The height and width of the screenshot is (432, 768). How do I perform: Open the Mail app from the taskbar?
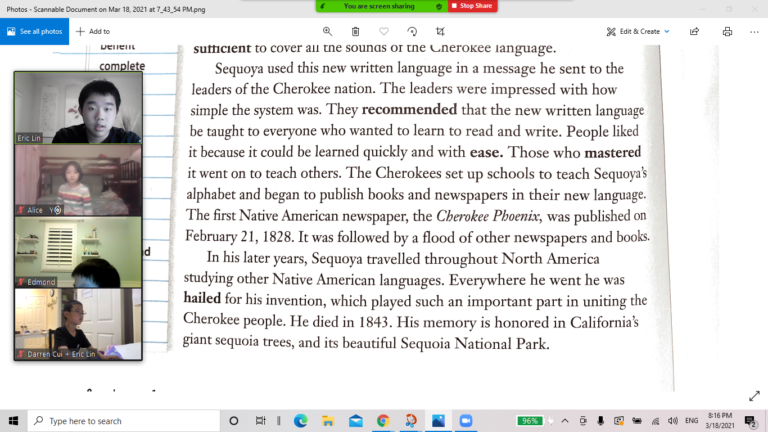click(x=356, y=421)
